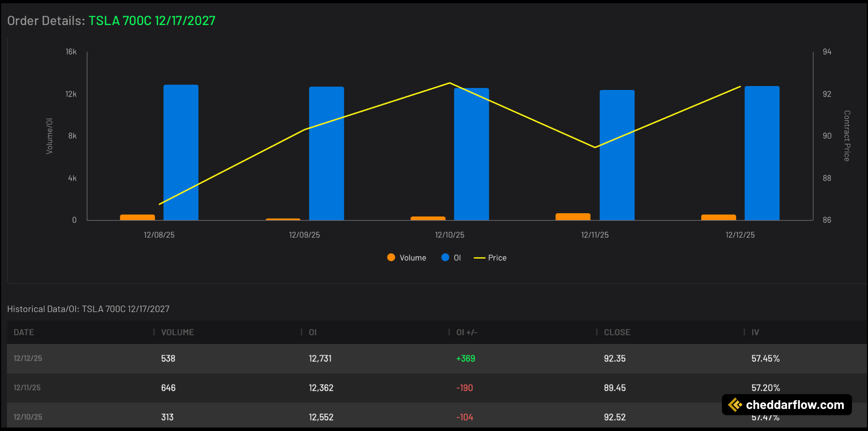Viewport: 868px width, 431px height.
Task: Sort by the IV column header
Action: [755, 332]
